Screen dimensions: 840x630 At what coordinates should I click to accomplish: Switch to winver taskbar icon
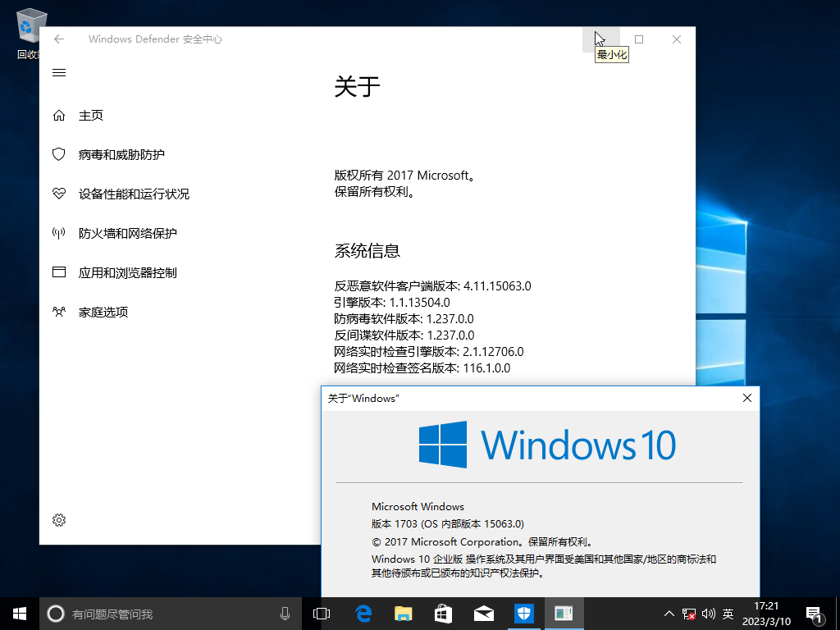[x=564, y=614]
